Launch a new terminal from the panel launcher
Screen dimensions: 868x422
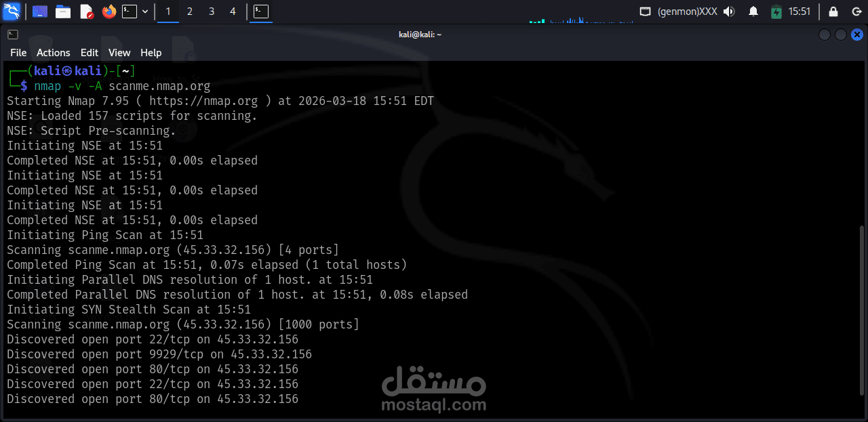(x=129, y=11)
